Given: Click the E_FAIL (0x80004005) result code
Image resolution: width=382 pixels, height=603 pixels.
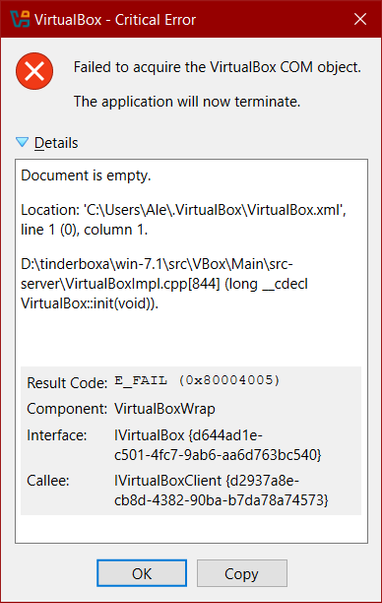Looking at the screenshot, I should [197, 380].
